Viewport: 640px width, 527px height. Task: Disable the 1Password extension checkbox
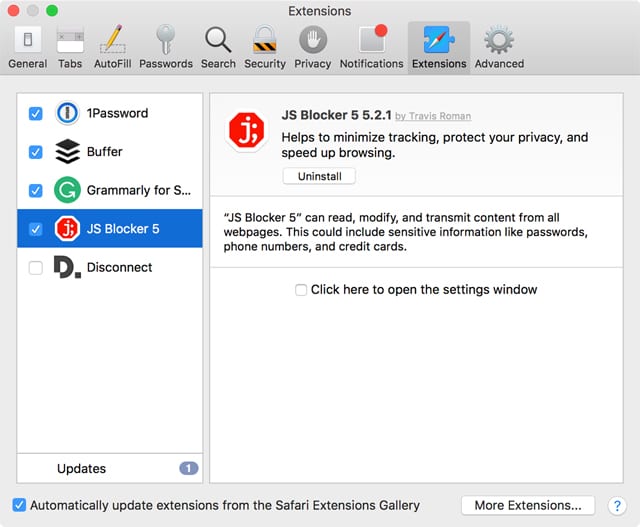click(x=36, y=114)
